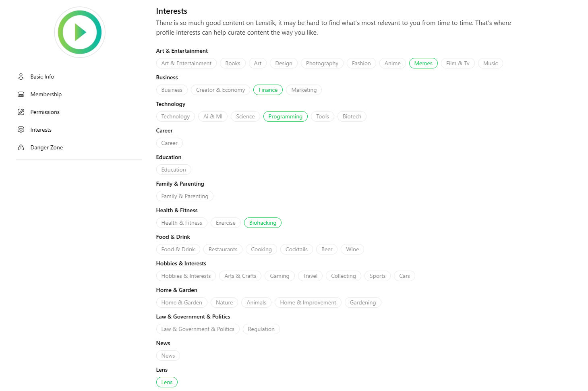Switch to the Permissions settings page
Viewport: 588px width, 391px height.
point(45,112)
